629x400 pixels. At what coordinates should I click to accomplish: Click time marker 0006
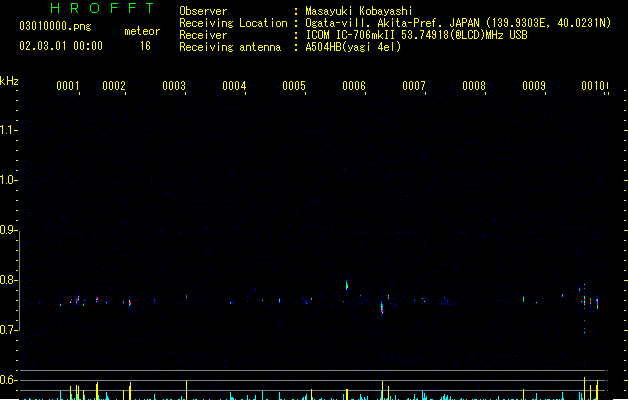point(354,86)
